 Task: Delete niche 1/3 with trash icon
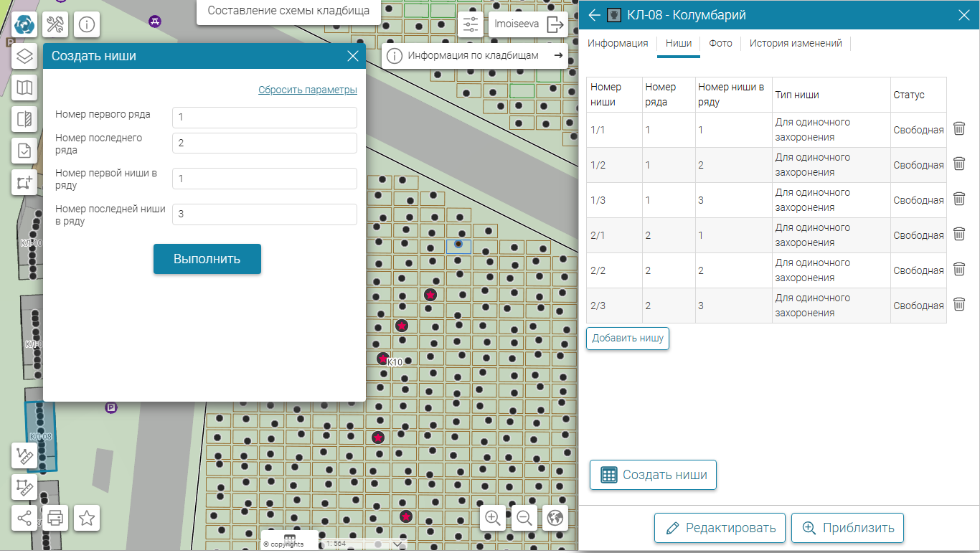pos(959,199)
